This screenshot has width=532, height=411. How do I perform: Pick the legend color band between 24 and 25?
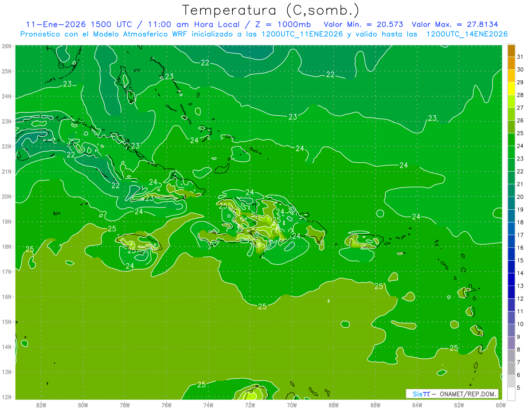[511, 140]
